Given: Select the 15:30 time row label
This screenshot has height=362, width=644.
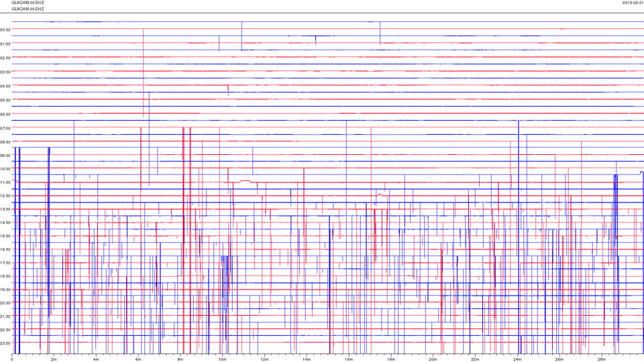Looking at the screenshot, I should [5, 236].
